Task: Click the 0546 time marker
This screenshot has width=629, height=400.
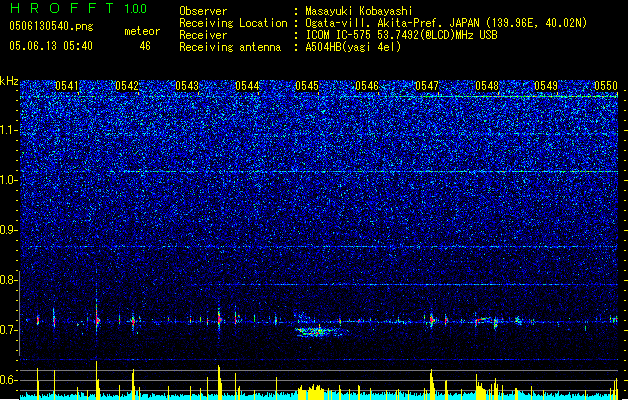Action: (367, 86)
